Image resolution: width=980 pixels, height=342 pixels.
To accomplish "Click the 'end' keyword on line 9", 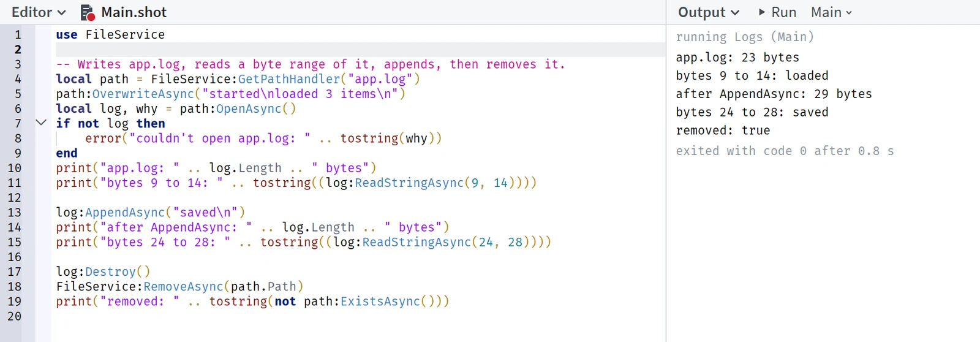I will click(67, 153).
